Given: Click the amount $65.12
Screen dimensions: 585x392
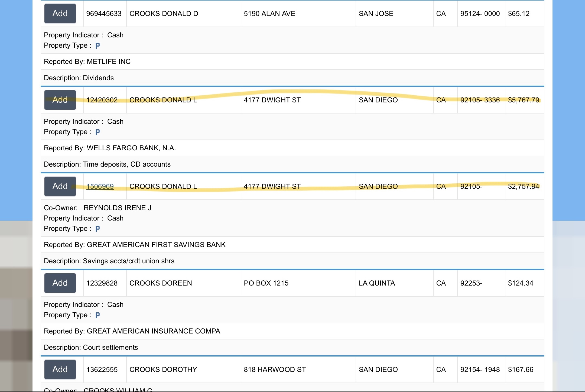Looking at the screenshot, I should tap(519, 14).
